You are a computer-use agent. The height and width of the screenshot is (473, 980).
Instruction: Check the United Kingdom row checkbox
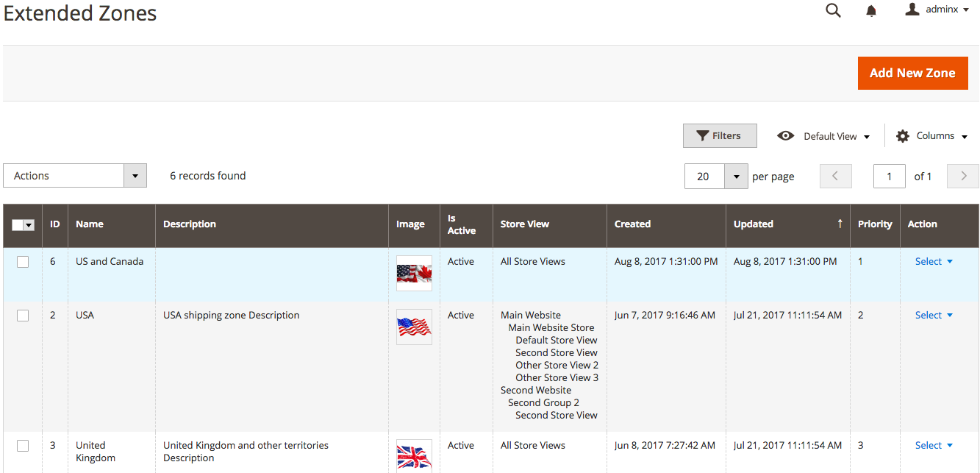click(23, 445)
